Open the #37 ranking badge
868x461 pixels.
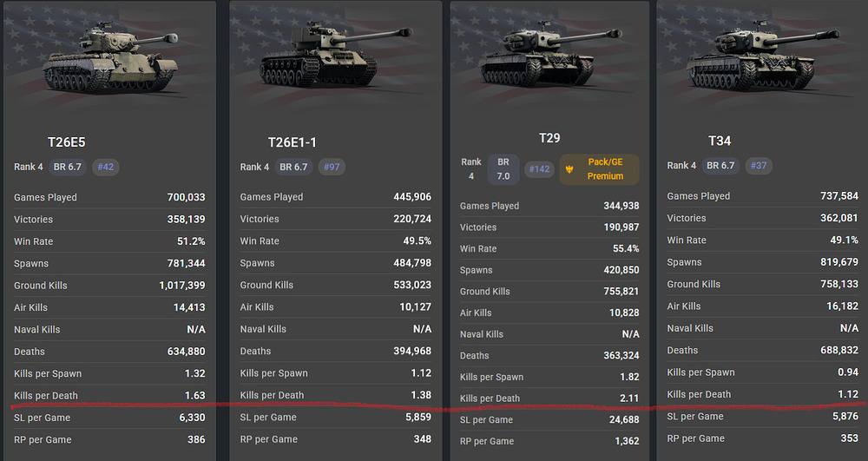(759, 166)
